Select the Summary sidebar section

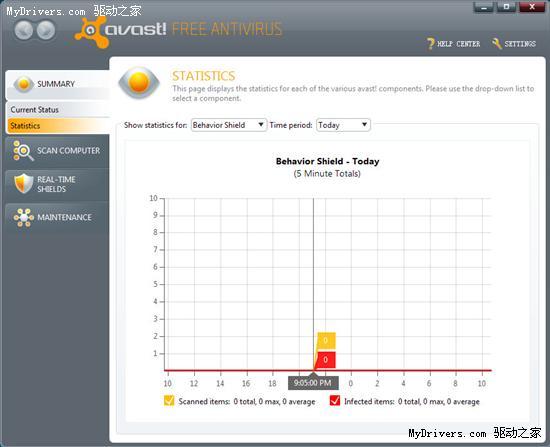tap(58, 85)
